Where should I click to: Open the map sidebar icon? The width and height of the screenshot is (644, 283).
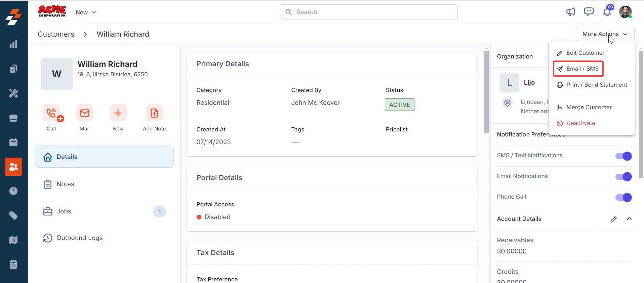pyautogui.click(x=13, y=240)
